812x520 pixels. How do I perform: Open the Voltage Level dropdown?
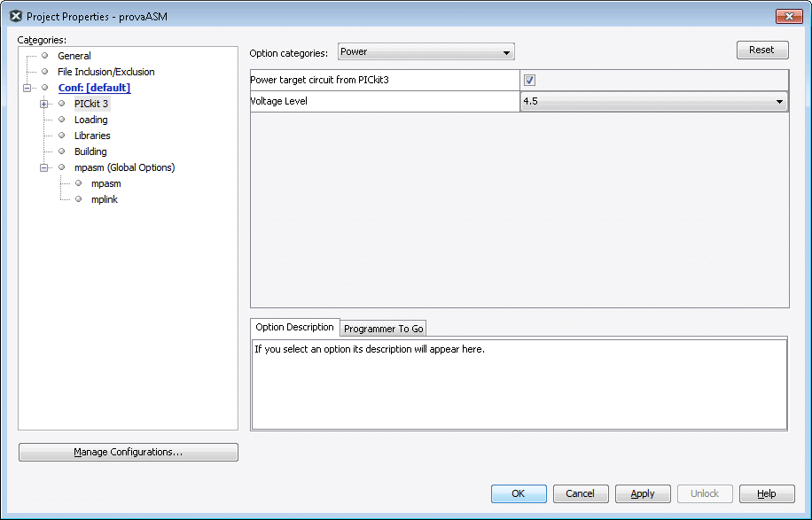point(653,102)
